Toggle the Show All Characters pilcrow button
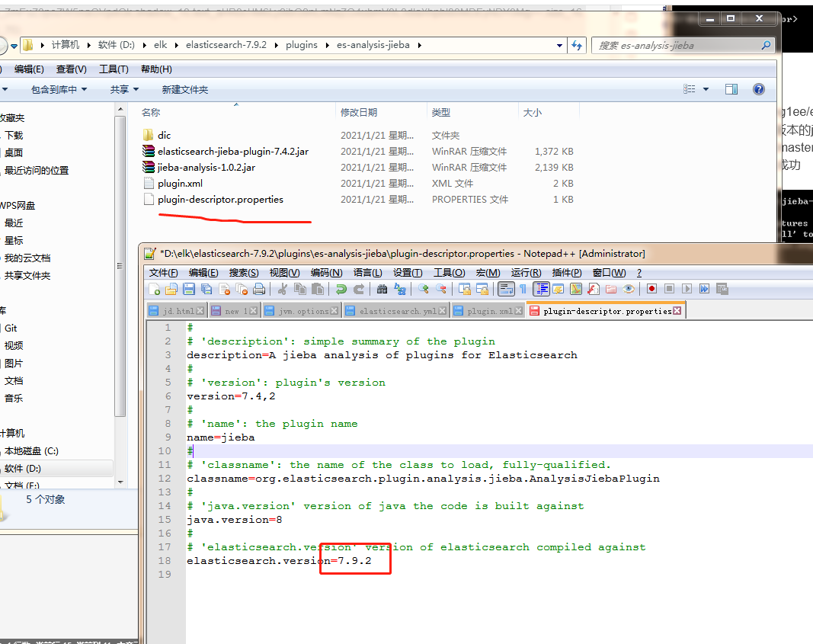Image resolution: width=813 pixels, height=644 pixels. pyautogui.click(x=523, y=290)
